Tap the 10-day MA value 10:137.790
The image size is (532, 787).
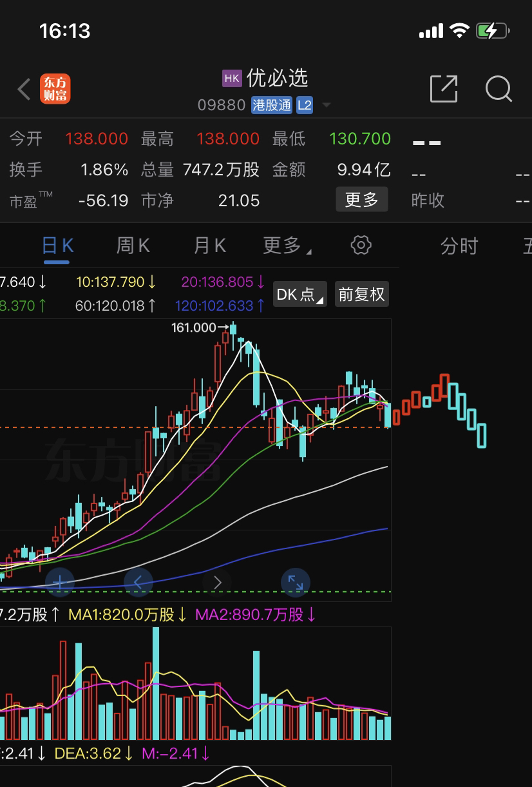tap(117, 282)
